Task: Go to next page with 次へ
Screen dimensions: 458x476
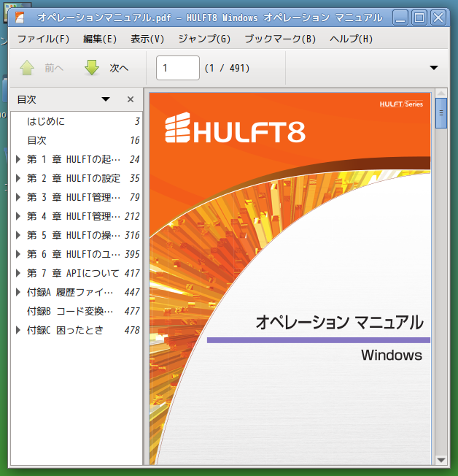Action: 119,68
